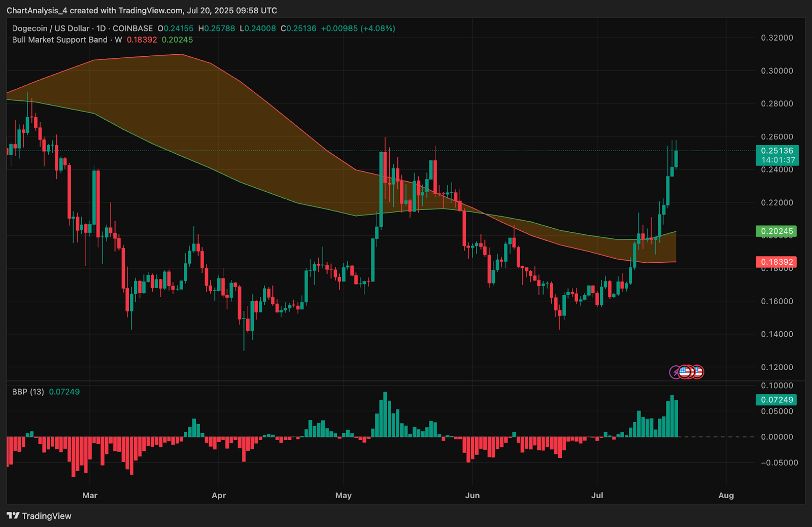
Task: Select the Bull Market Support Band indicator legend
Action: [x=60, y=40]
